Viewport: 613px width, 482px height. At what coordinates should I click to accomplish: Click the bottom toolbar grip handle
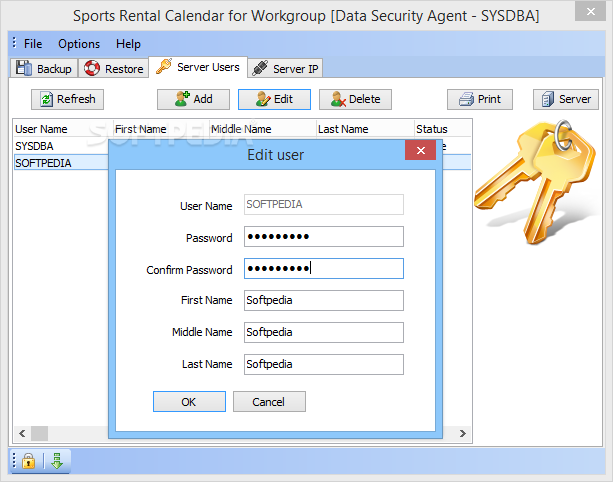point(14,460)
